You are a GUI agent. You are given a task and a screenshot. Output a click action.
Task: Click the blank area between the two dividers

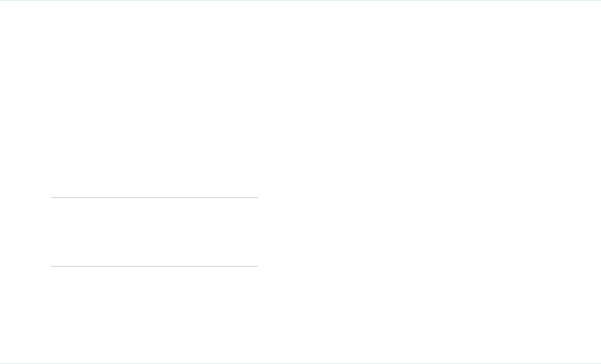coord(154,232)
